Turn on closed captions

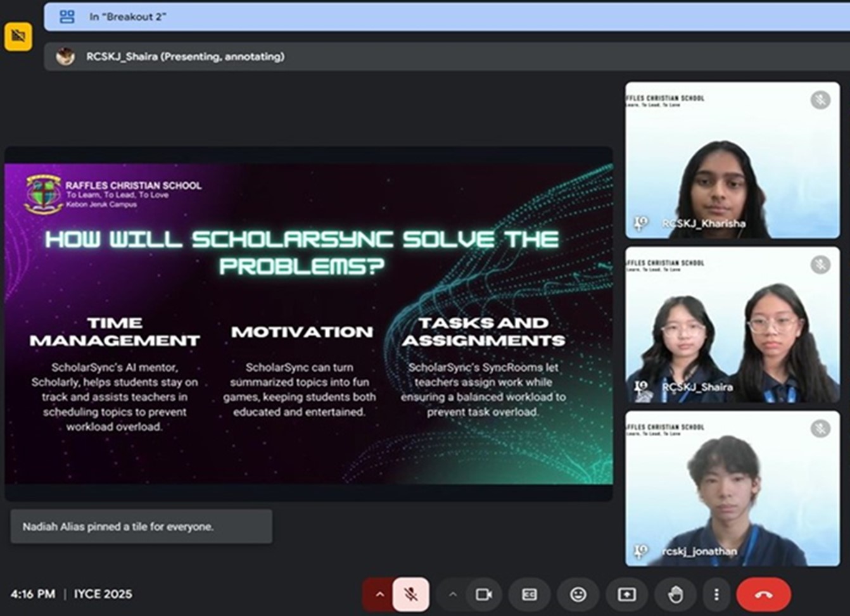pos(530,594)
